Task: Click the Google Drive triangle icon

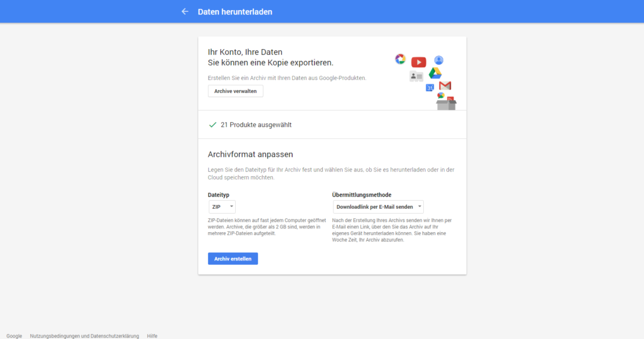Action: coord(435,74)
